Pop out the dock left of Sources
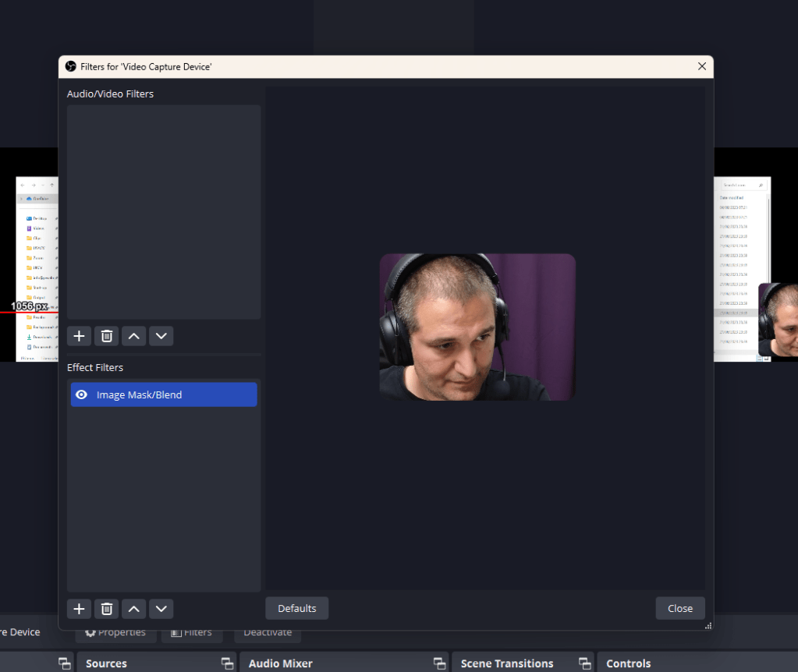Image resolution: width=798 pixels, height=672 pixels. pyautogui.click(x=65, y=663)
